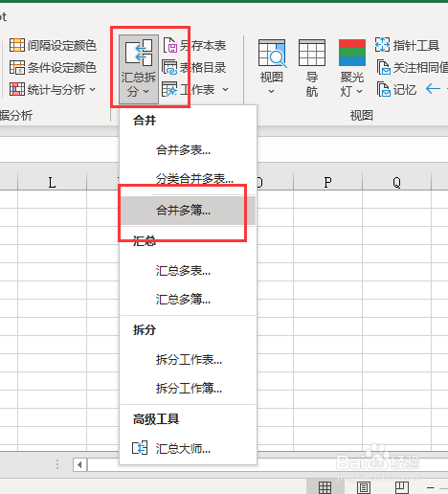Choose 拆分工作表... menu entry

point(189,360)
